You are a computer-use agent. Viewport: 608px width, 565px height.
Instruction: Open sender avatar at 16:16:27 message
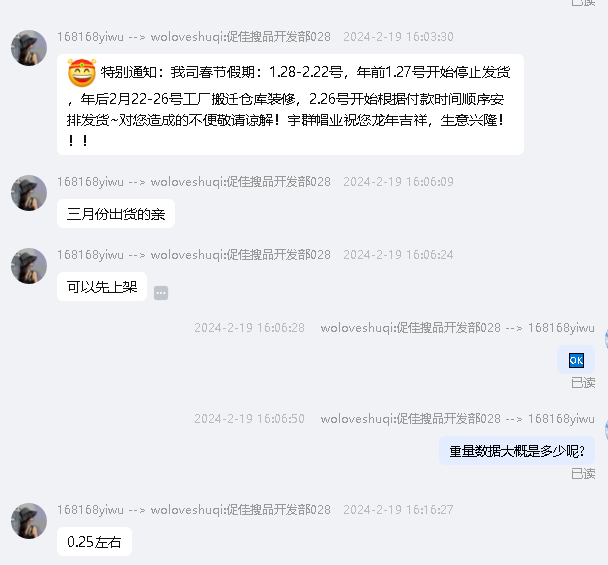29,521
